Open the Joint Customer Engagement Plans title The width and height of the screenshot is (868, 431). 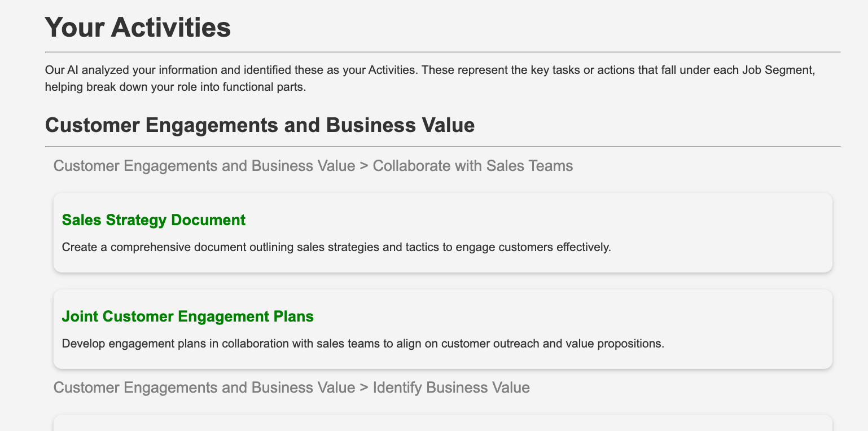(x=187, y=316)
